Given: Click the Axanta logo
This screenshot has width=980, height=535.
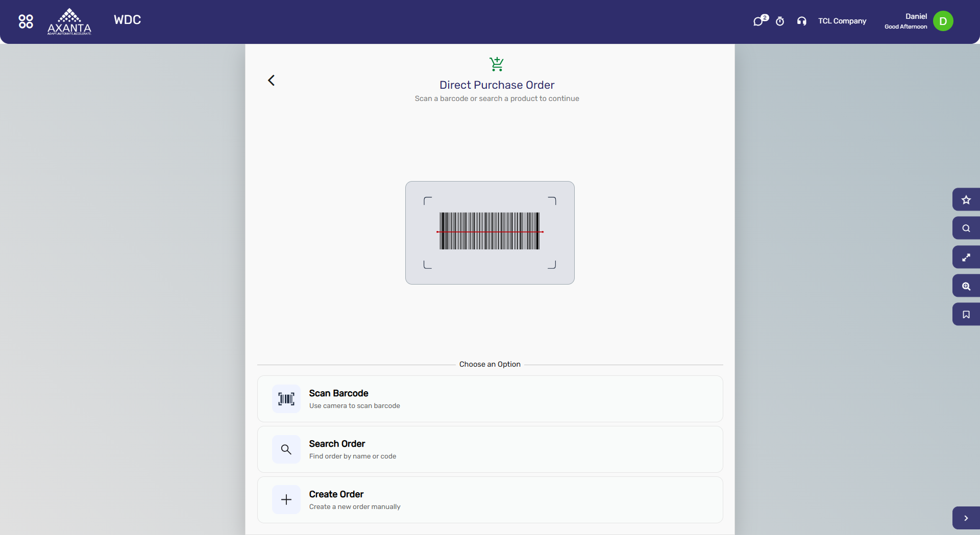Looking at the screenshot, I should [69, 21].
